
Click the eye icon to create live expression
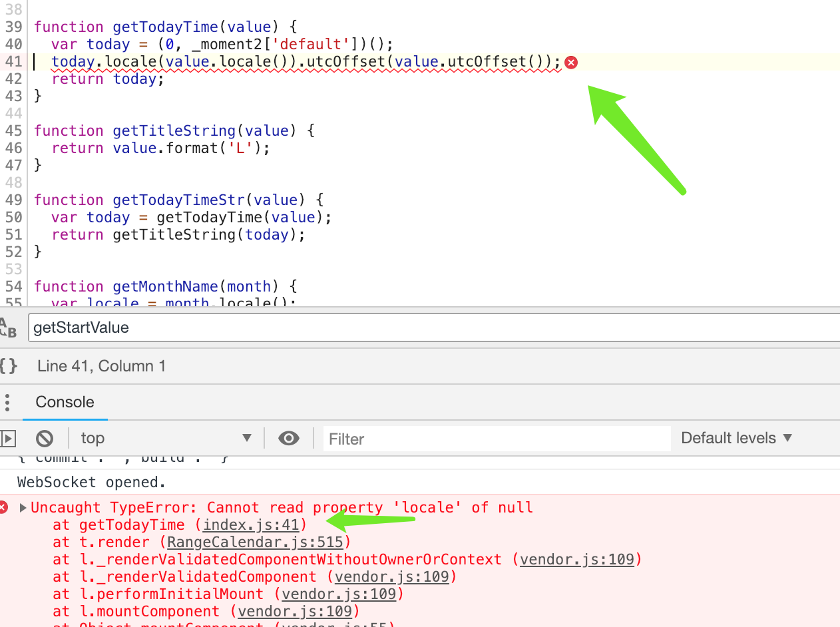(x=288, y=438)
